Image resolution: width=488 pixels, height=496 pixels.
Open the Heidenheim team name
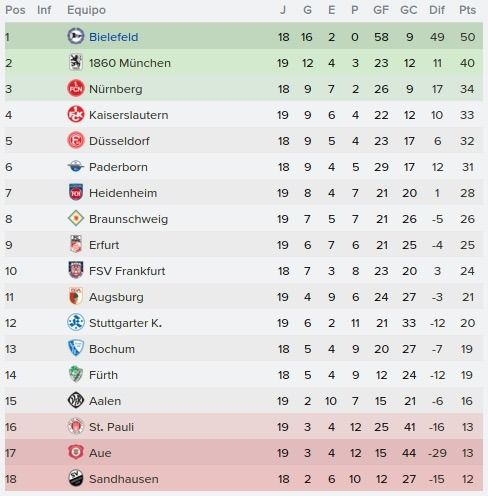(x=123, y=193)
